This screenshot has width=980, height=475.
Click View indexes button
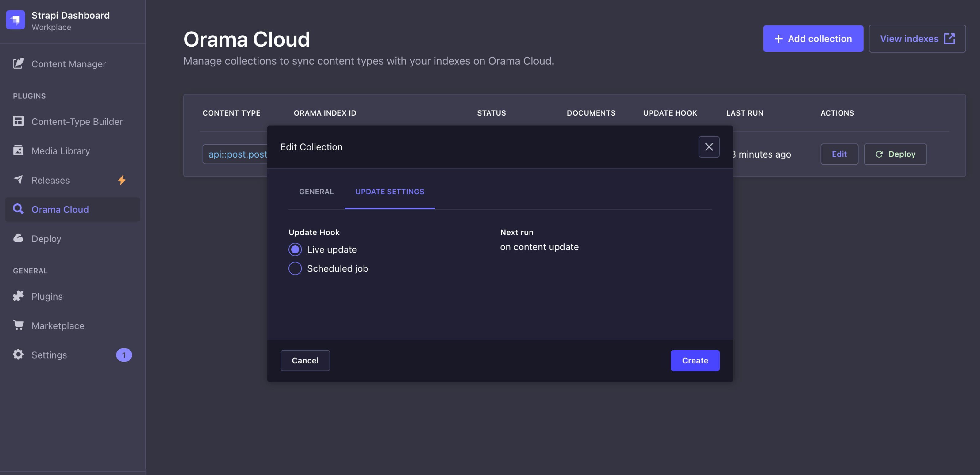click(917, 38)
